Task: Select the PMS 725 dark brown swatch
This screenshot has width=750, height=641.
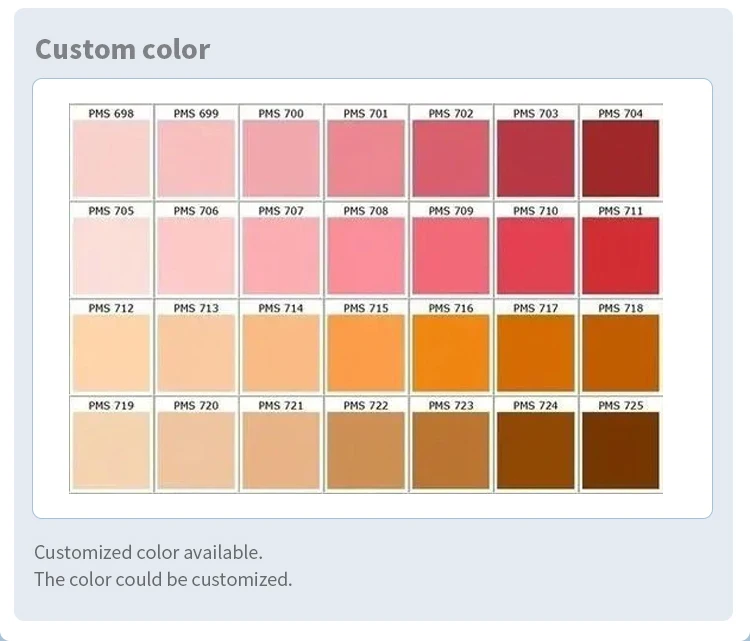Action: (x=620, y=451)
